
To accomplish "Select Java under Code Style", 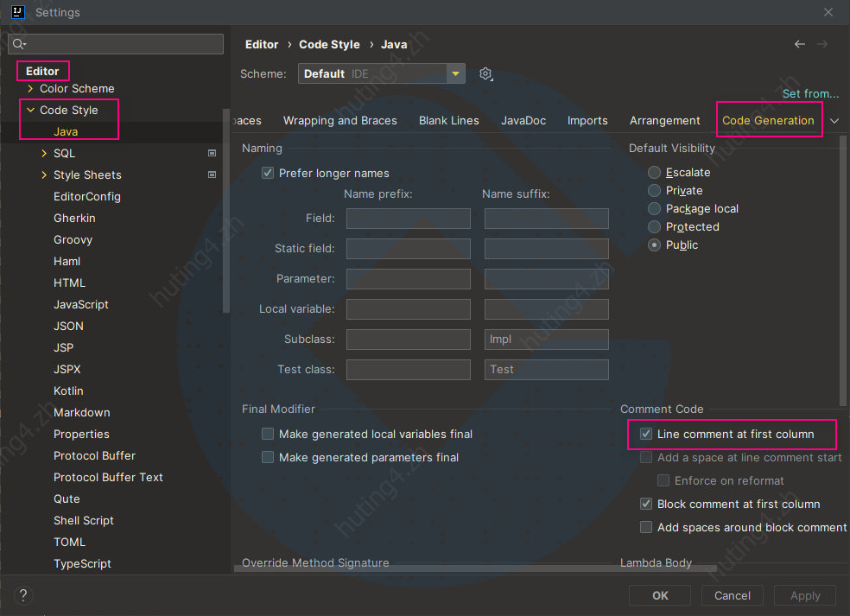I will coord(66,132).
